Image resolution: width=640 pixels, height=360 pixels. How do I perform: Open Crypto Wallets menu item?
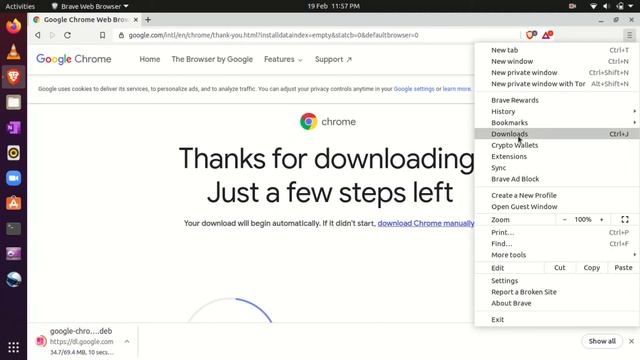557,145
